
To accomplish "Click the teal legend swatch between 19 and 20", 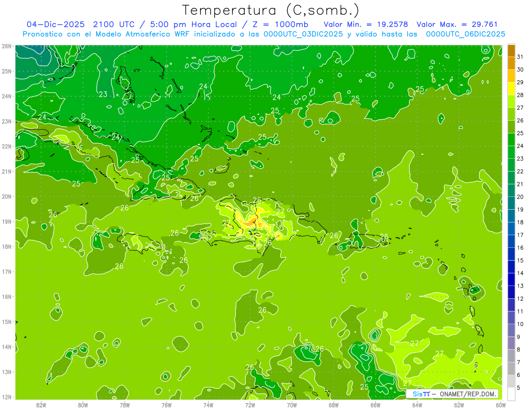I will pyautogui.click(x=512, y=203).
